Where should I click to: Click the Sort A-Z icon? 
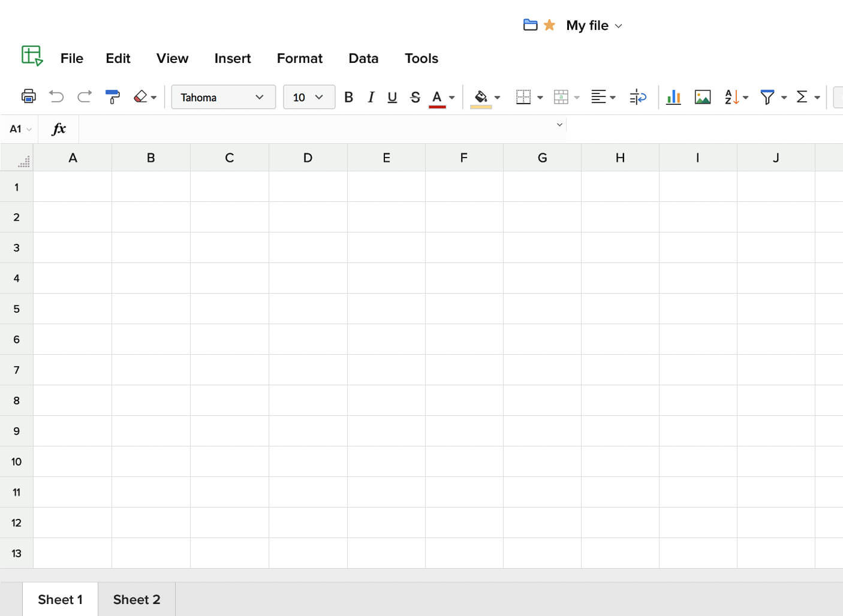pos(731,97)
